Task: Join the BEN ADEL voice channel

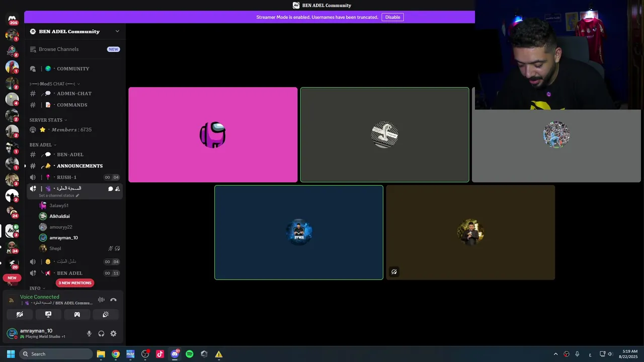Action: 74,273
